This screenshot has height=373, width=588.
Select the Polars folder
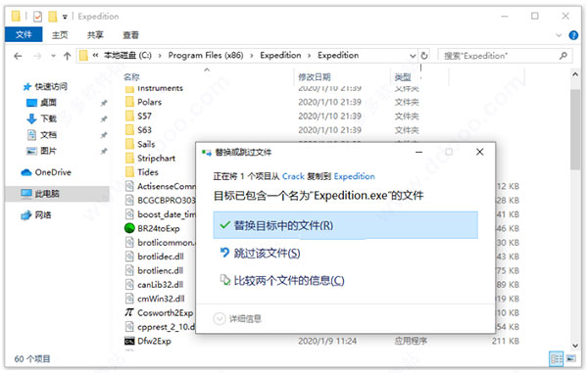pos(149,102)
